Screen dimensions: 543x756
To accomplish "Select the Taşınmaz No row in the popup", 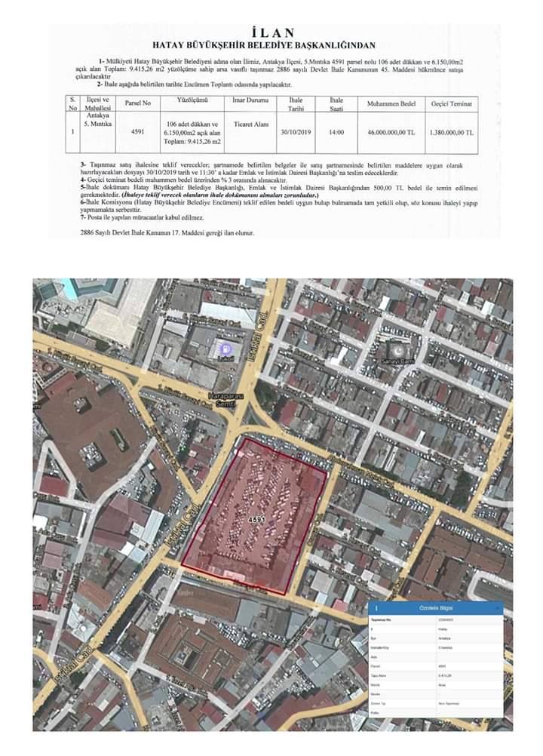I will point(436,620).
